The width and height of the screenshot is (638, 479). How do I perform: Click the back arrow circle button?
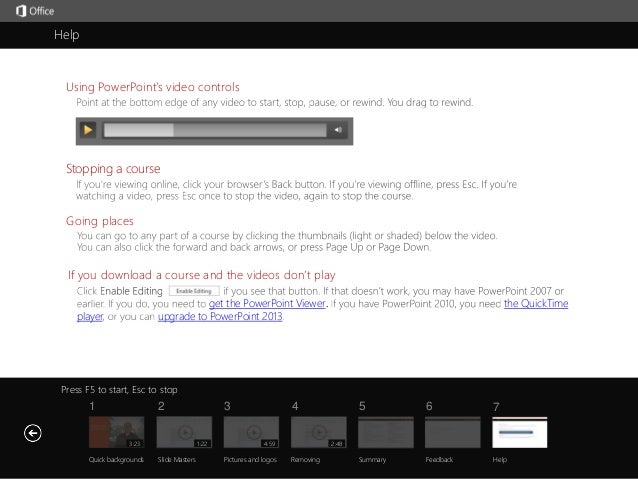coord(33,433)
